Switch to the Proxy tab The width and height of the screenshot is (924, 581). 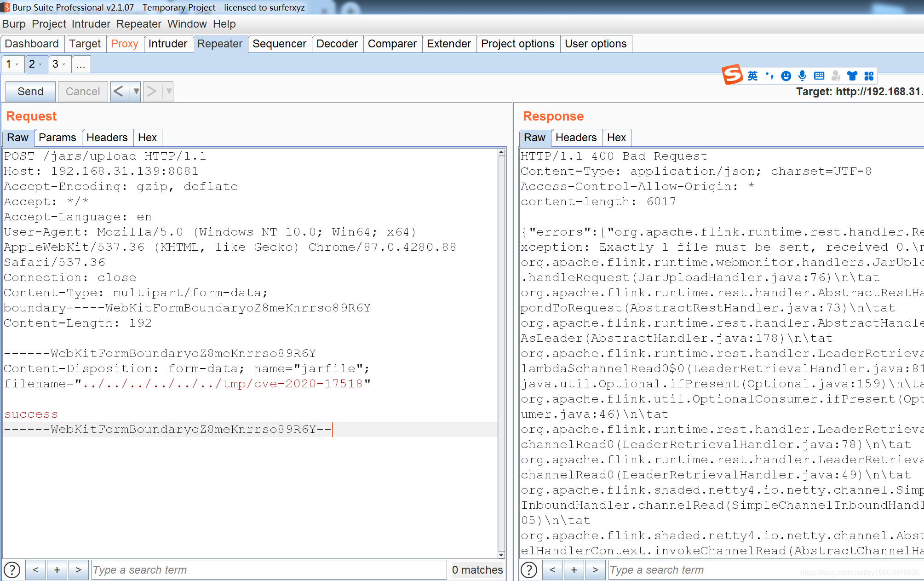point(125,44)
